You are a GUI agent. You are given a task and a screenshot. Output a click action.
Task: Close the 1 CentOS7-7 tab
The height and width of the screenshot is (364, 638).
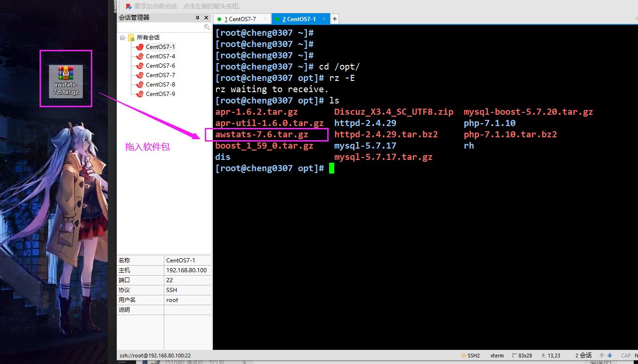pos(266,19)
